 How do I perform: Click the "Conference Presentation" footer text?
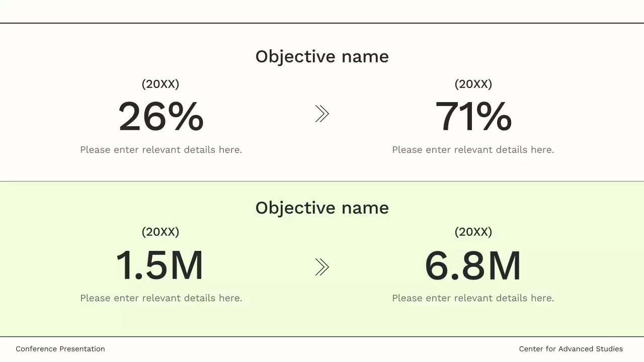60,349
